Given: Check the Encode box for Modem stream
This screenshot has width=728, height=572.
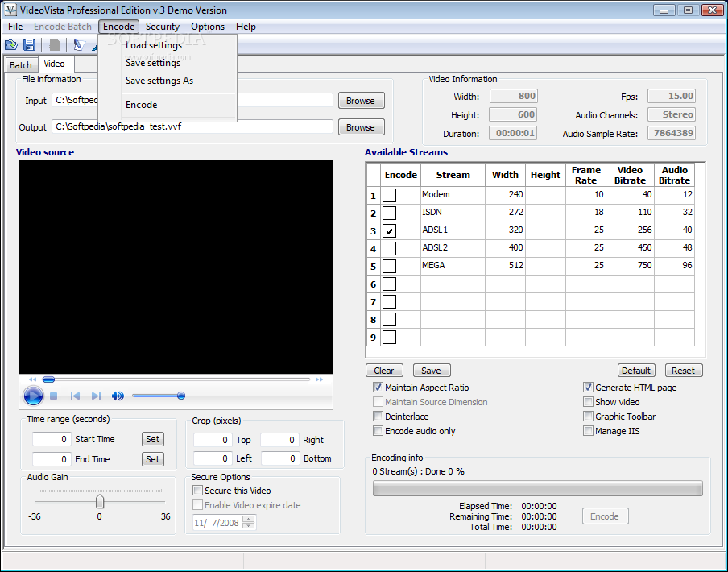Looking at the screenshot, I should tap(389, 195).
